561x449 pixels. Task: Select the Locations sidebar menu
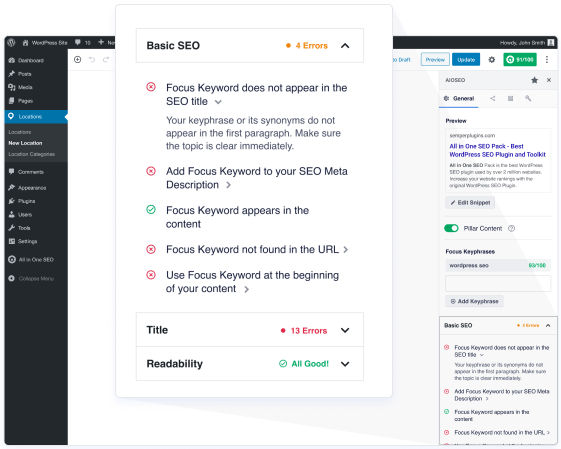[36, 117]
